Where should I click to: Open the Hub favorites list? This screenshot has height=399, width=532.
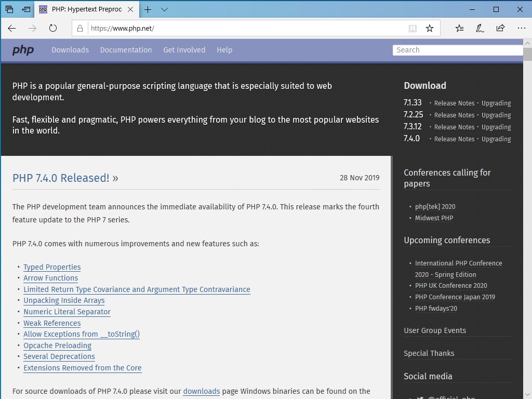click(459, 29)
